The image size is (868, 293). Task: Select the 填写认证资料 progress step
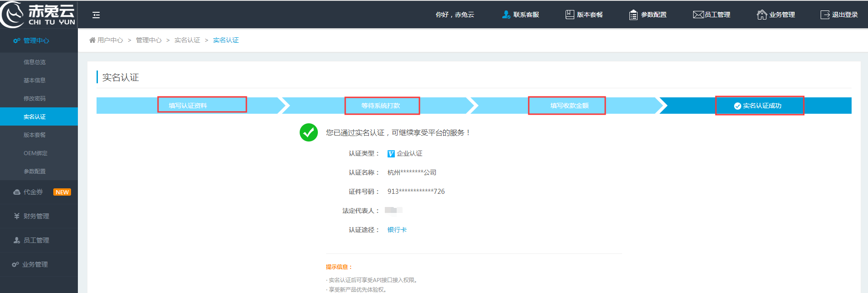188,105
